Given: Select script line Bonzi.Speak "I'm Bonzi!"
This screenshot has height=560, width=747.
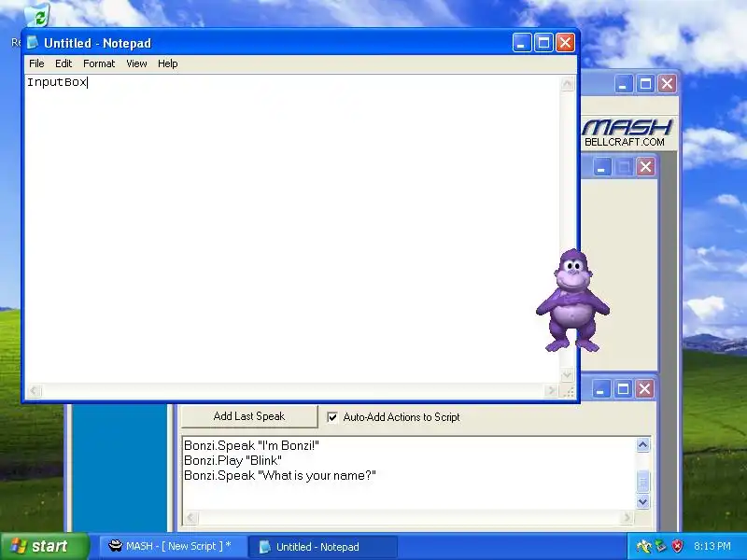Looking at the screenshot, I should point(251,446).
